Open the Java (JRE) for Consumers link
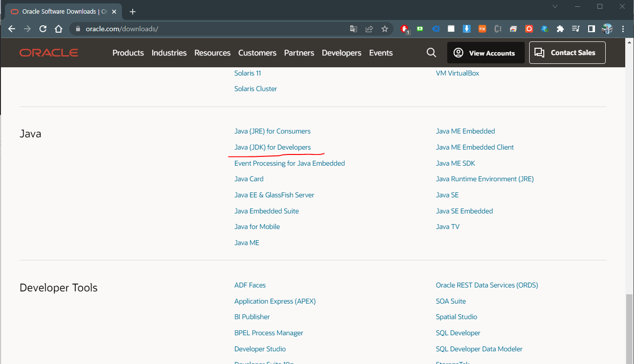 click(273, 131)
